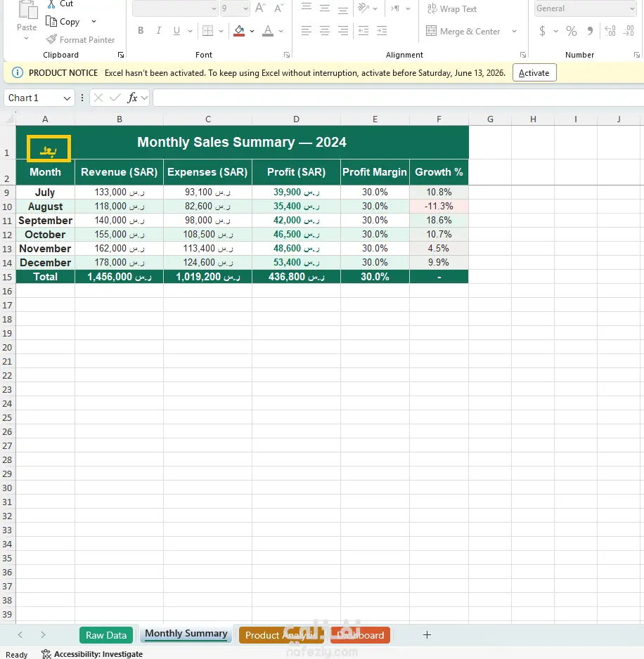
Task: Open the Paste options dropdown arrow
Action: click(27, 39)
